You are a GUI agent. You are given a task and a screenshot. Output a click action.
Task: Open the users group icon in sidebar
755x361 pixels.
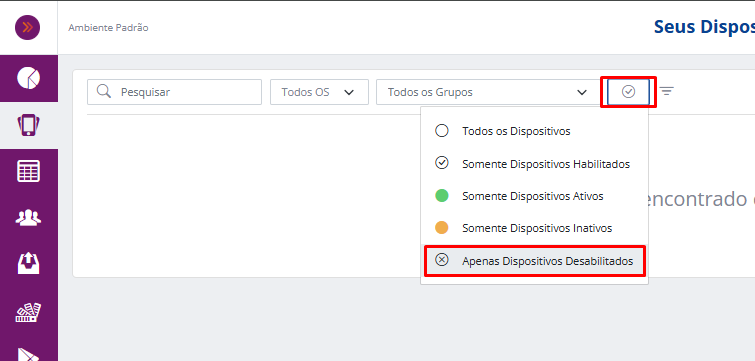pos(28,218)
